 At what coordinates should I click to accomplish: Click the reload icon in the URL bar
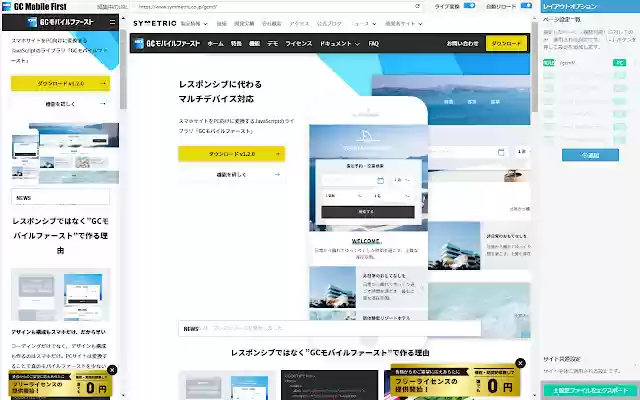point(418,7)
